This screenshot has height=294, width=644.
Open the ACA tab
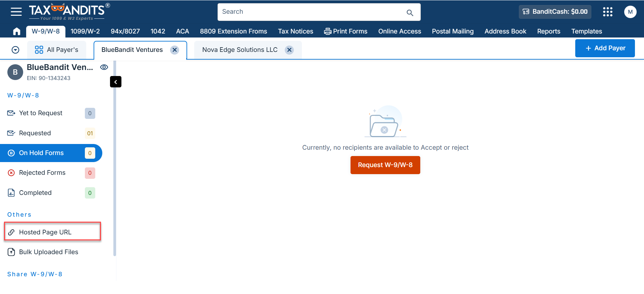pos(182,31)
